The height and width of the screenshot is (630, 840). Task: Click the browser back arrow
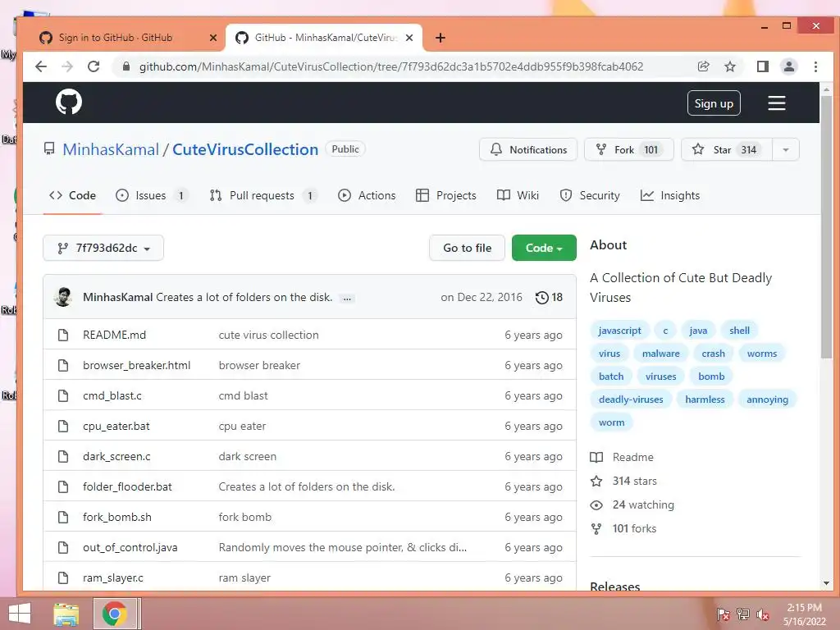(x=41, y=66)
